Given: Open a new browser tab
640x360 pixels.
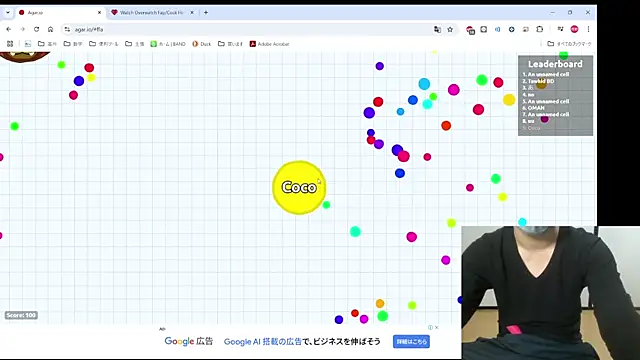Looking at the screenshot, I should click(206, 13).
